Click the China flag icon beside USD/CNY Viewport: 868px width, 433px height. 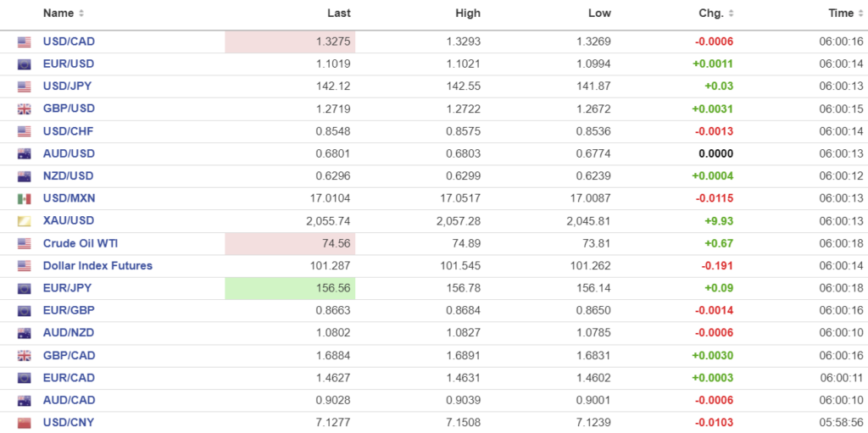pyautogui.click(x=24, y=423)
